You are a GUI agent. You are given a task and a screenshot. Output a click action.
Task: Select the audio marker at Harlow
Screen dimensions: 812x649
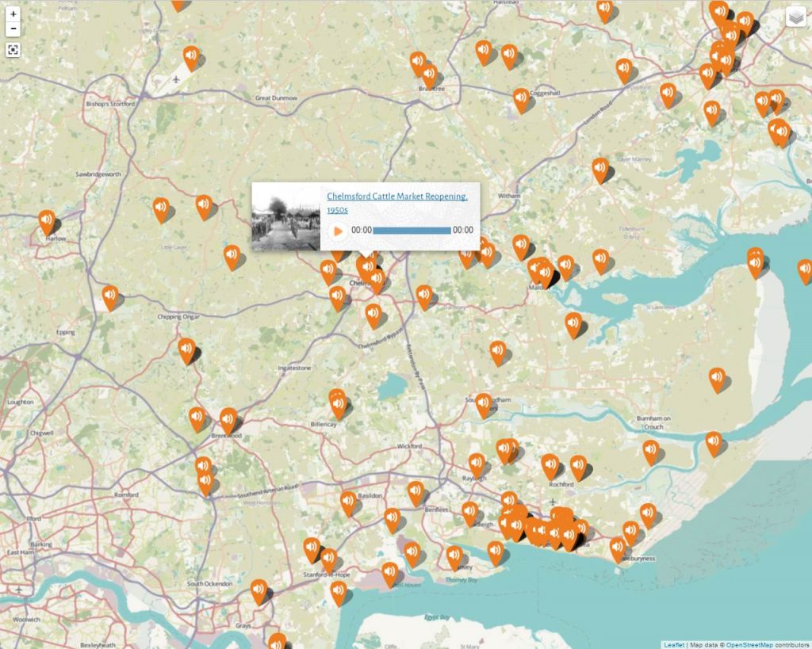[x=47, y=221]
